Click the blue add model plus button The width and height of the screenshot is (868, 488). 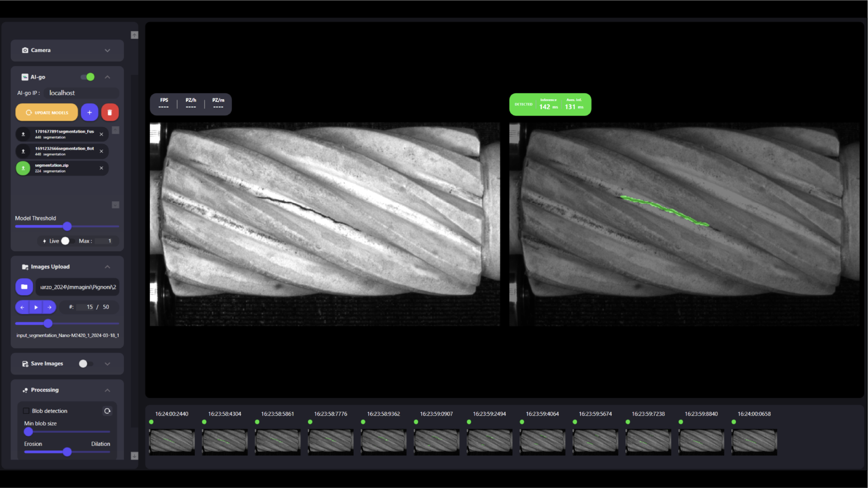pyautogui.click(x=89, y=112)
